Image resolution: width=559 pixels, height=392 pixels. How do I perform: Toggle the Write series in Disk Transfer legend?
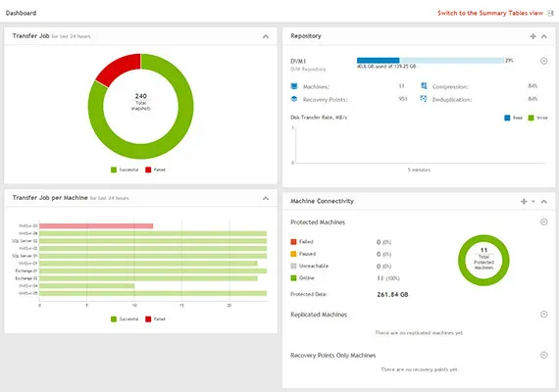[537, 118]
